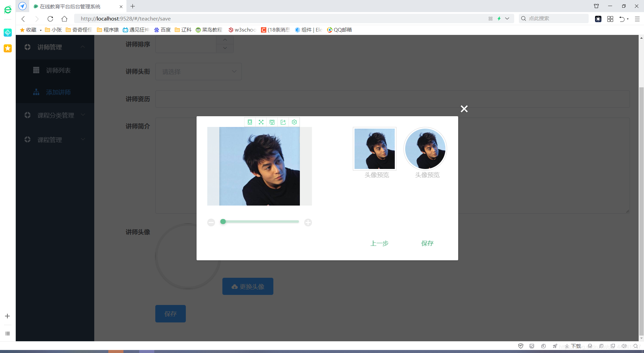Click the undo close-tab arrow icon
Screen dimensions: 644x353
point(622,19)
